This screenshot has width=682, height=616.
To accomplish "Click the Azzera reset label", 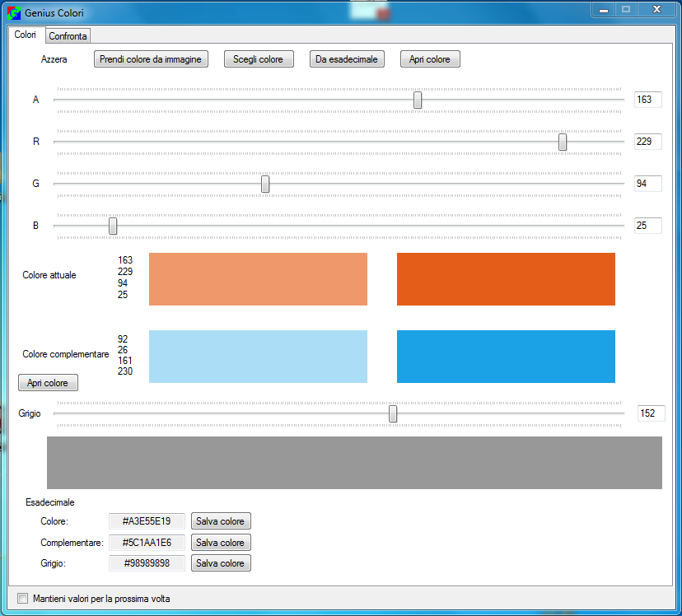I will pyautogui.click(x=54, y=59).
